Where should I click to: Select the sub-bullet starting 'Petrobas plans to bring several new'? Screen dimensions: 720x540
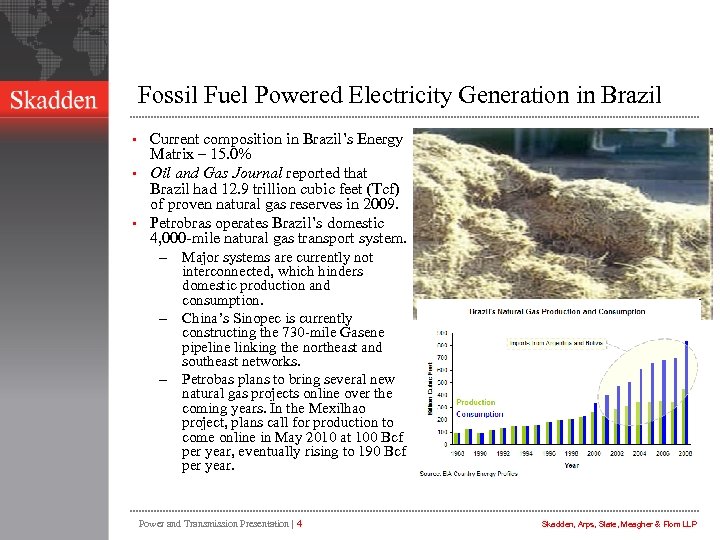(x=294, y=422)
